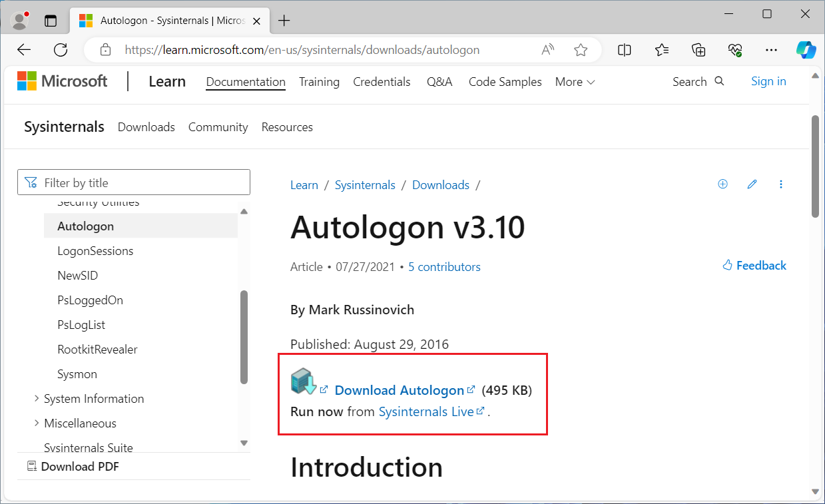
Task: Add this page to favorites star
Action: [581, 50]
